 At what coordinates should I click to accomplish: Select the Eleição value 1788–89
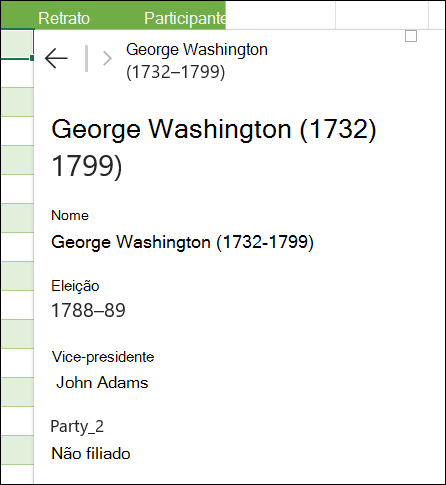click(88, 310)
